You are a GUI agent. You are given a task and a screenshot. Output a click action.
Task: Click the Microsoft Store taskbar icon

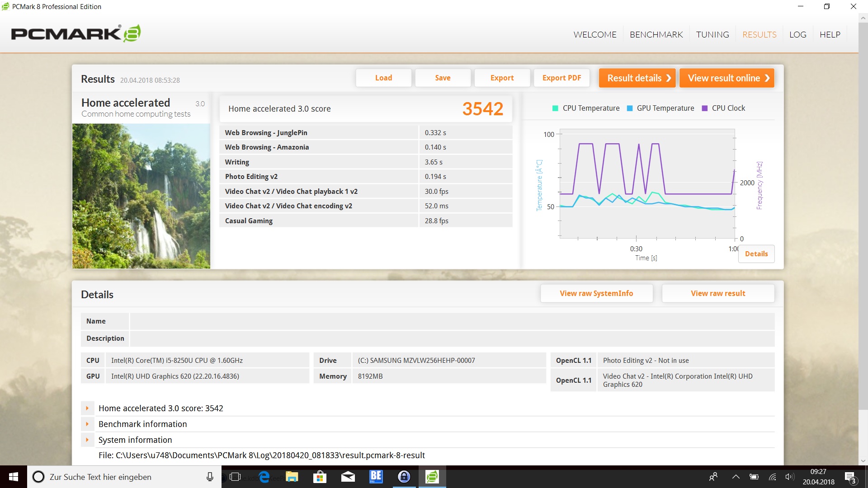(320, 477)
